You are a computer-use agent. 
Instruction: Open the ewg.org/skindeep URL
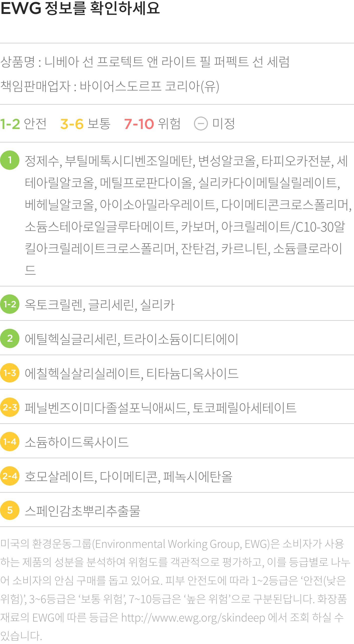pyautogui.click(x=193, y=618)
